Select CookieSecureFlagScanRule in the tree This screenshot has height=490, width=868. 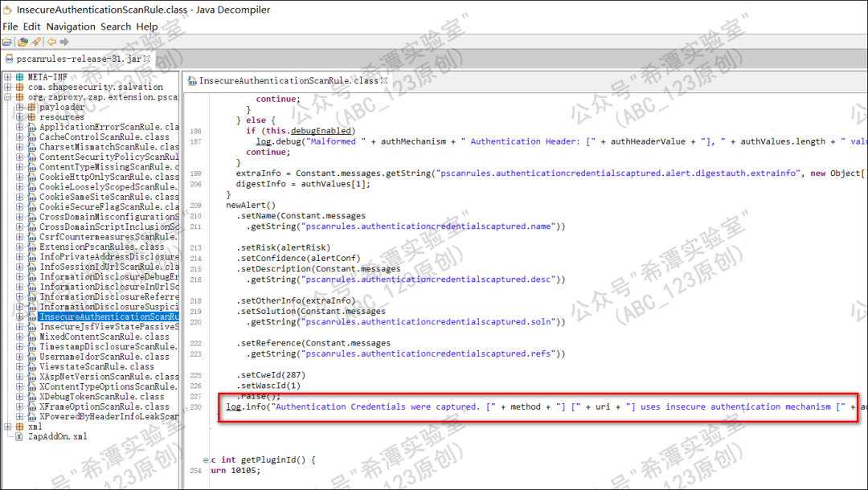109,206
